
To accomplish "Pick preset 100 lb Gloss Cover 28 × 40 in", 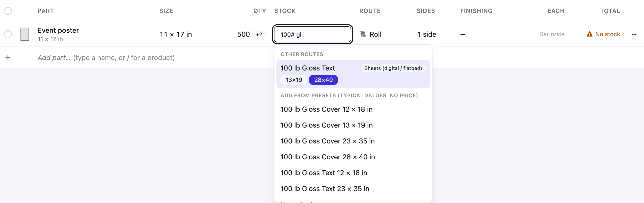I will pos(353,157).
